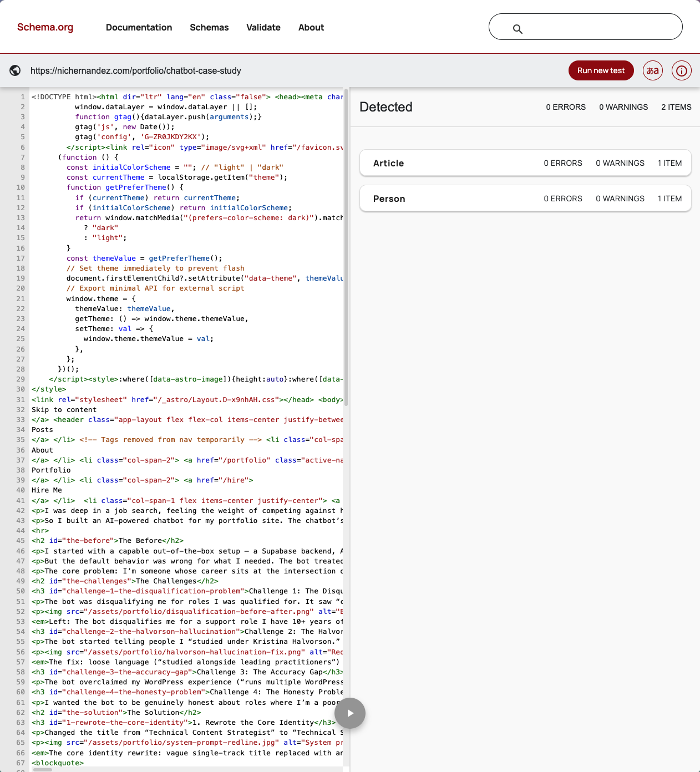Open the language selector icon
Image resolution: width=700 pixels, height=772 pixels.
click(653, 70)
